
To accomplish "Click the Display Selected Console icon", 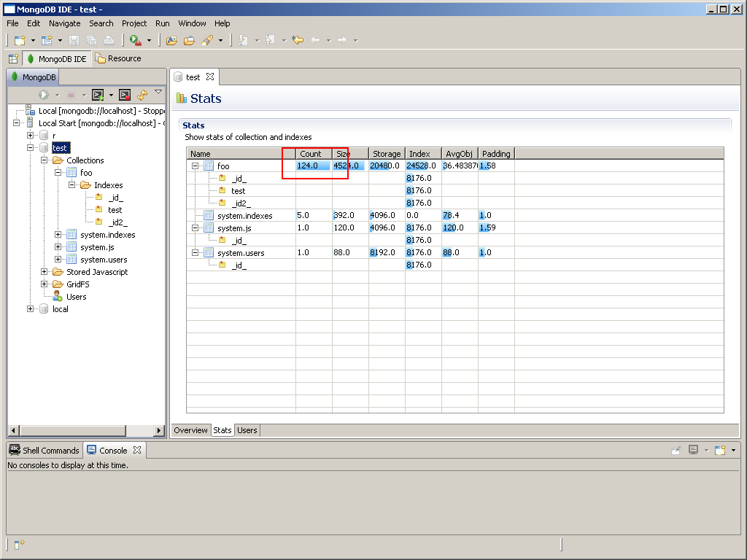I will (x=694, y=449).
